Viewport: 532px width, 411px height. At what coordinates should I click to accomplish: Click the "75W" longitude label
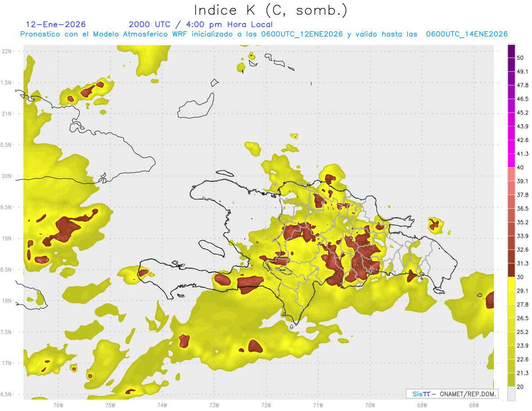pos(110,405)
